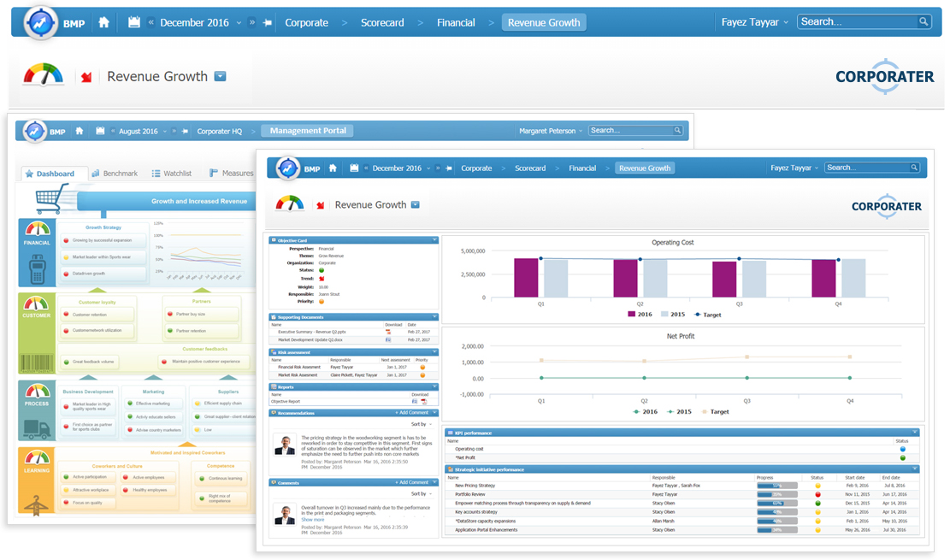
Task: Open the Sort by dropdown in Recommendations
Action: pyautogui.click(x=418, y=424)
